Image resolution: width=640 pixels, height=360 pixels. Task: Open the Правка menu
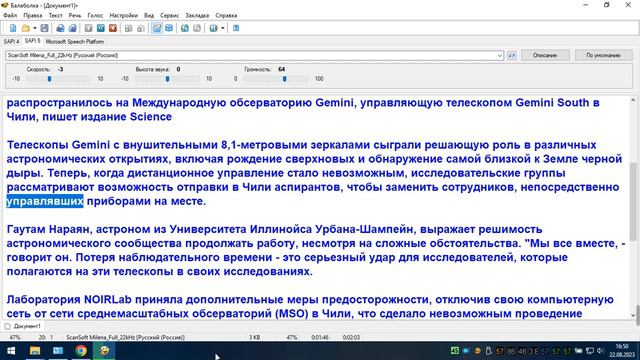pos(33,15)
